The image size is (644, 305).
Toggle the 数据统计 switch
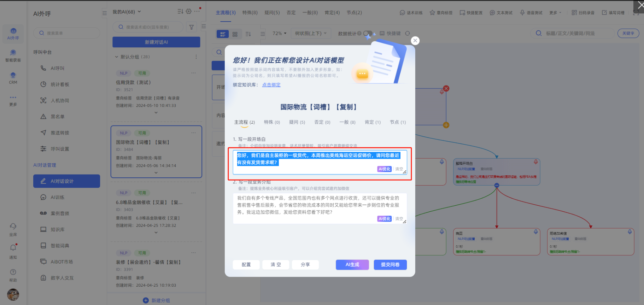[x=367, y=34]
